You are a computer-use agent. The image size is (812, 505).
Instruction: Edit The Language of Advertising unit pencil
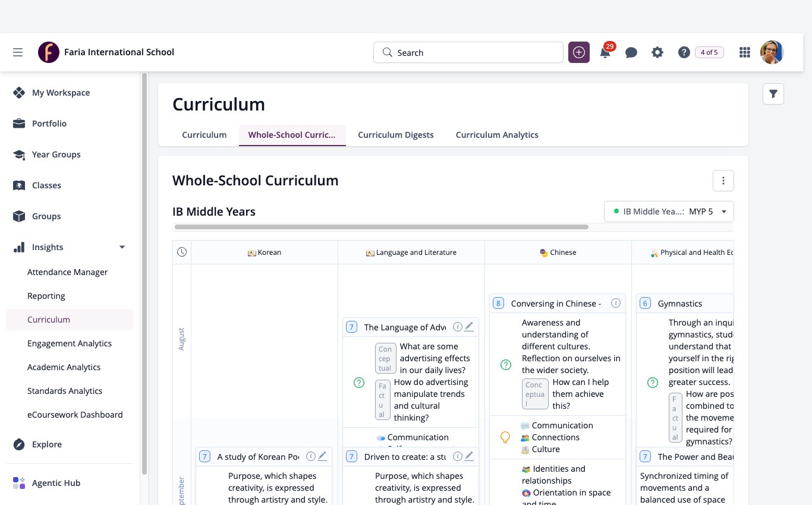[x=469, y=326]
